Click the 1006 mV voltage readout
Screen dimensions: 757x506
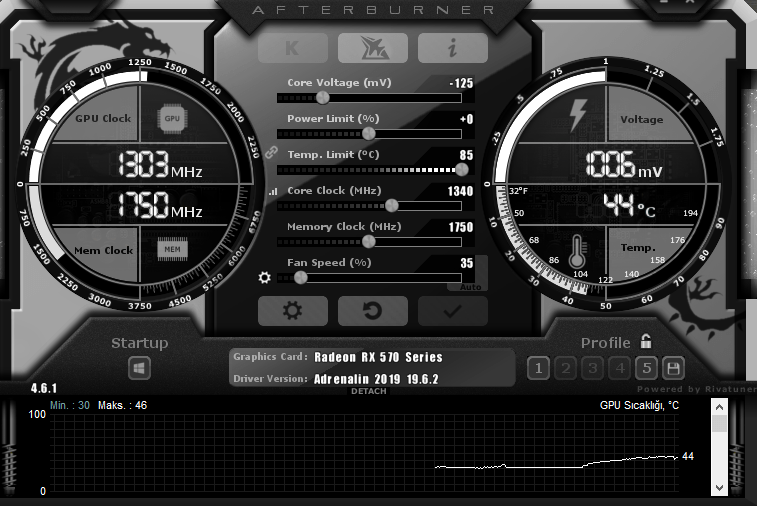tap(624, 164)
